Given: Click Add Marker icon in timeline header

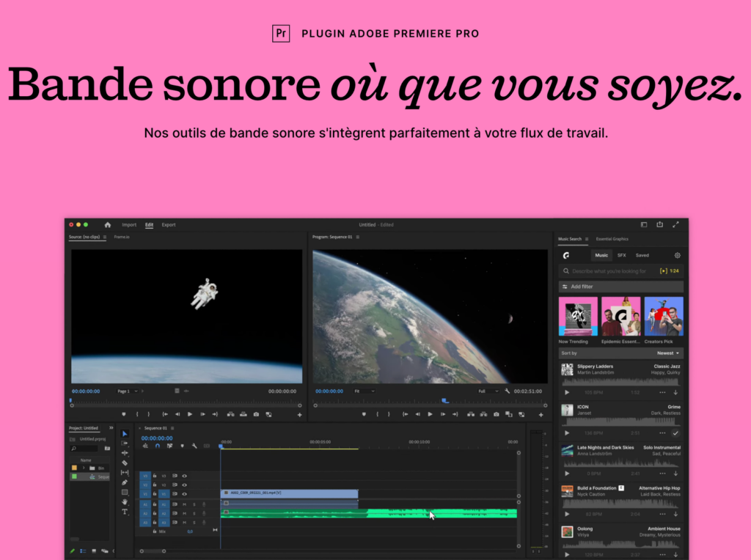Looking at the screenshot, I should (182, 446).
